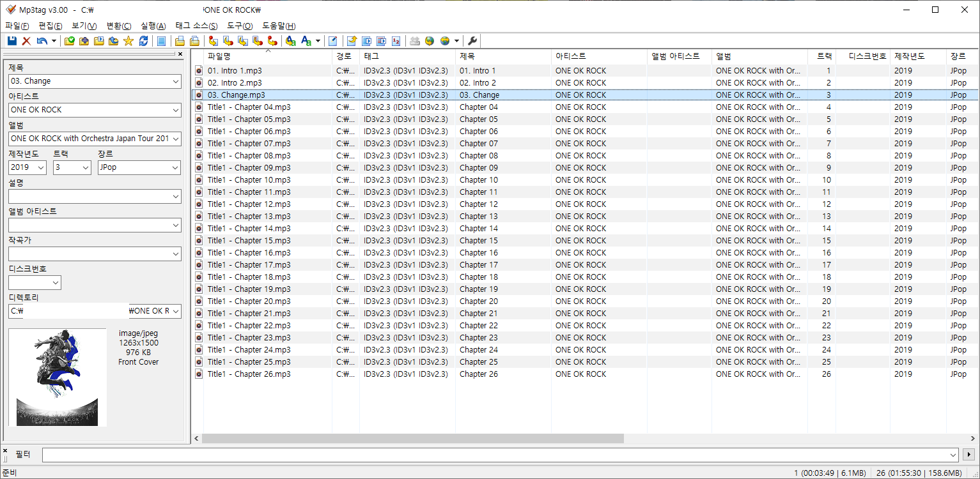This screenshot has width=980, height=479.
Task: Close the filter bar with small x
Action: (4, 451)
